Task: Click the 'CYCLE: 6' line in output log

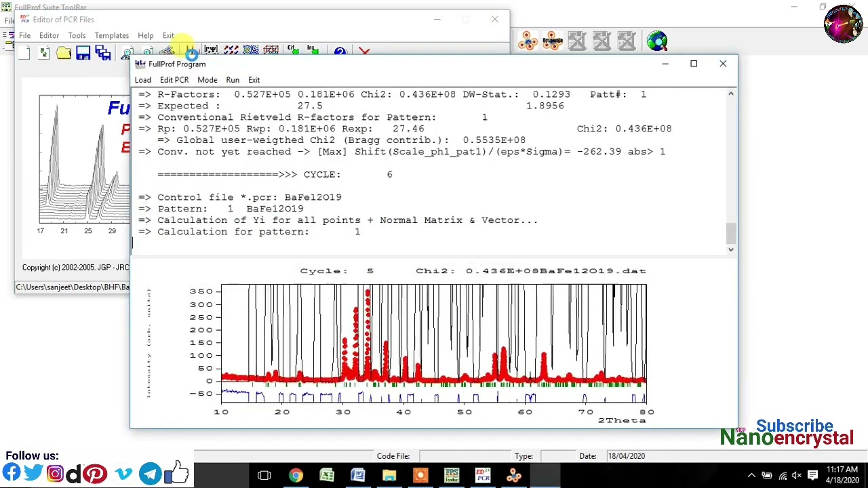Action: (275, 174)
